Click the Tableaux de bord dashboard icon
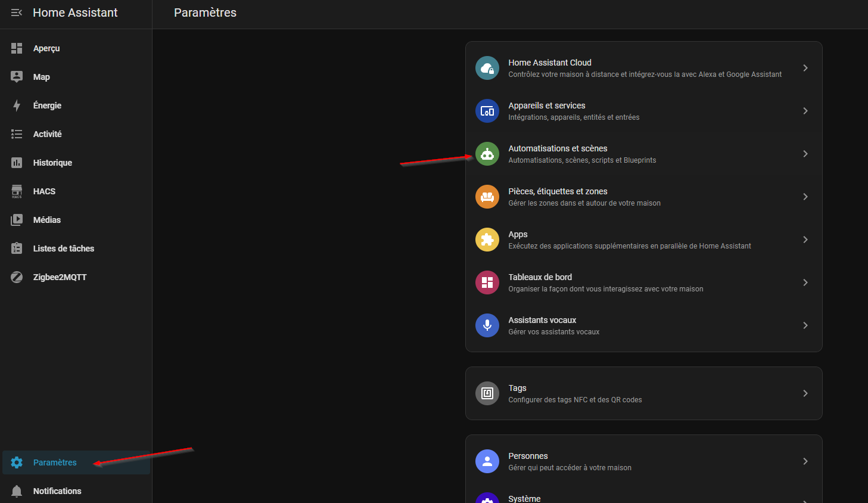This screenshot has width=868, height=503. coord(487,282)
